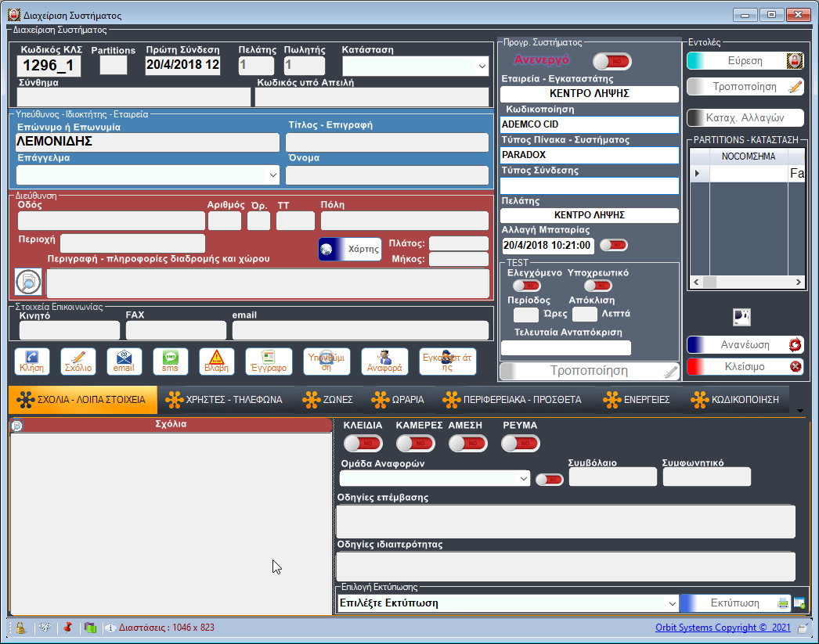This screenshot has width=819, height=644.
Task: Send a message with the sms icon
Action: 170,362
